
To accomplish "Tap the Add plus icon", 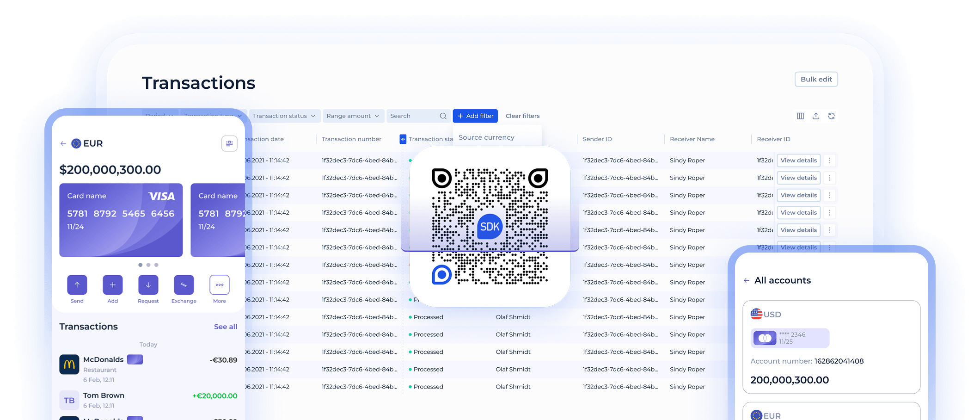I will tap(113, 285).
